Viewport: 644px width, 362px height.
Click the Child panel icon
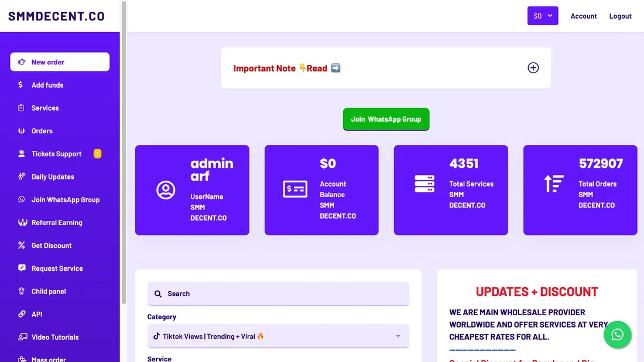click(21, 291)
